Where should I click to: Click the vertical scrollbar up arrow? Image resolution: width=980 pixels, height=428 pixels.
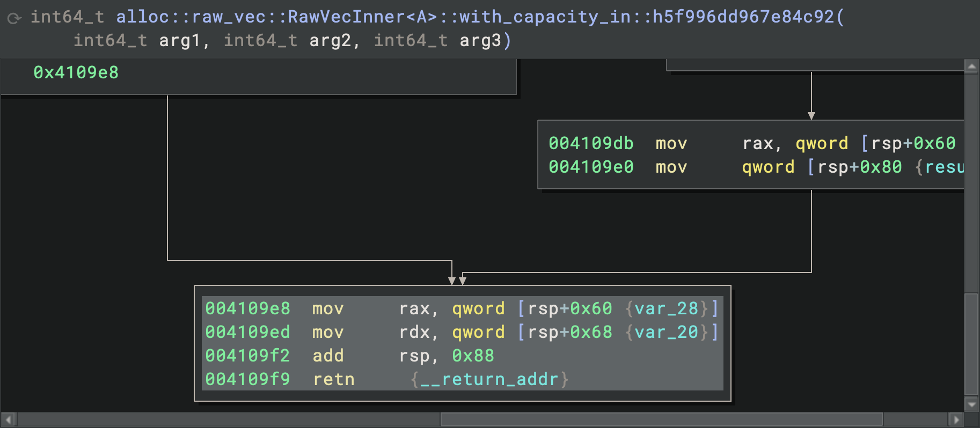[x=971, y=67]
